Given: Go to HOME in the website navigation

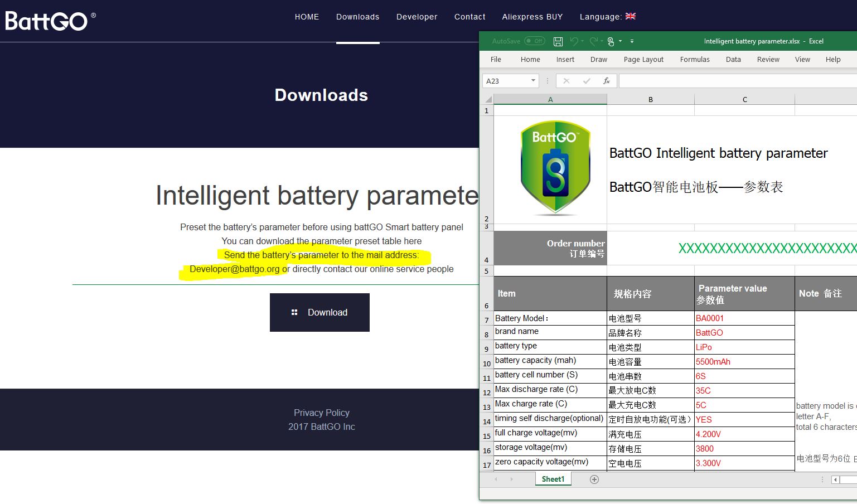Looking at the screenshot, I should point(307,17).
